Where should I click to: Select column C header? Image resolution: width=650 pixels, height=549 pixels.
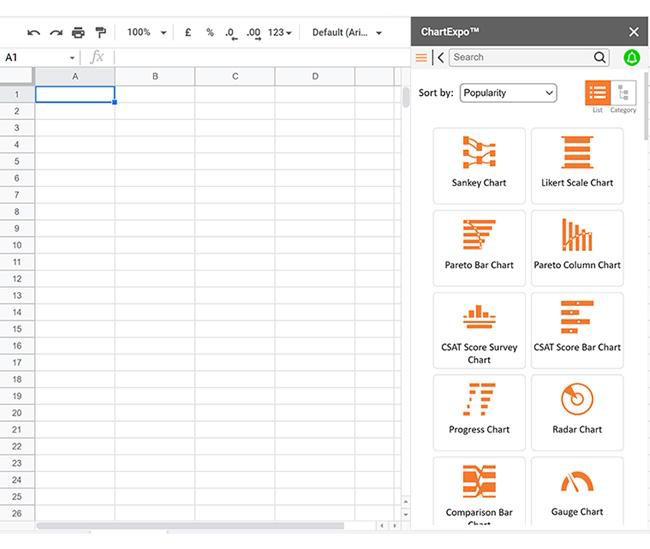point(235,76)
